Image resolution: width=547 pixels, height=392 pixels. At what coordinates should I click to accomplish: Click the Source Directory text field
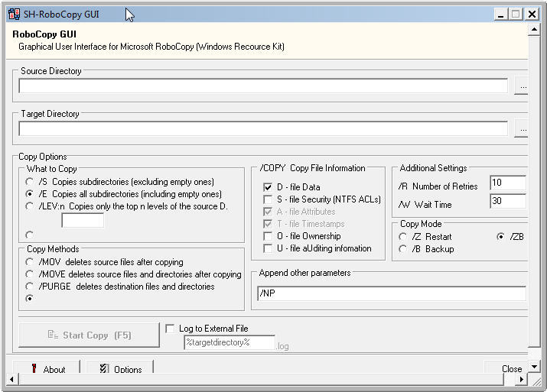tap(262, 86)
